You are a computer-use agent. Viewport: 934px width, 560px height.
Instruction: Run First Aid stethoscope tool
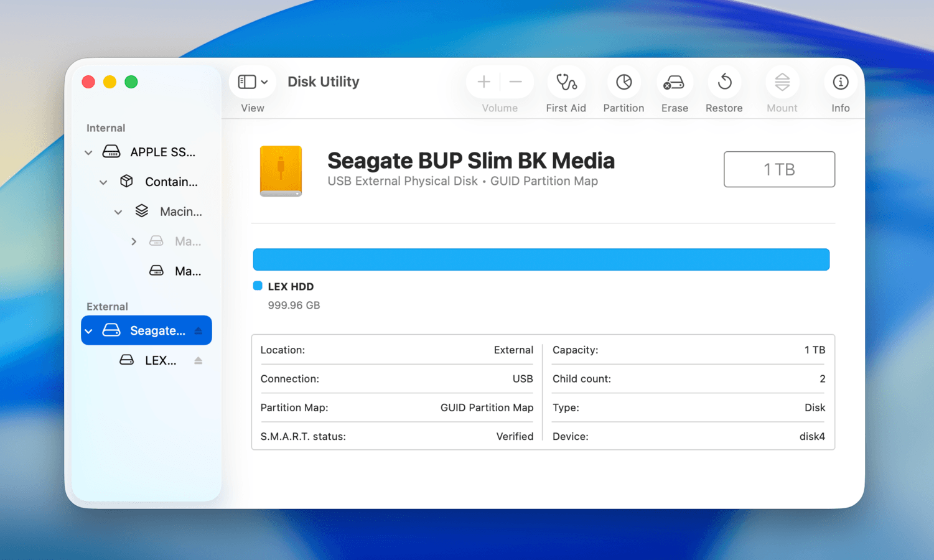point(566,82)
